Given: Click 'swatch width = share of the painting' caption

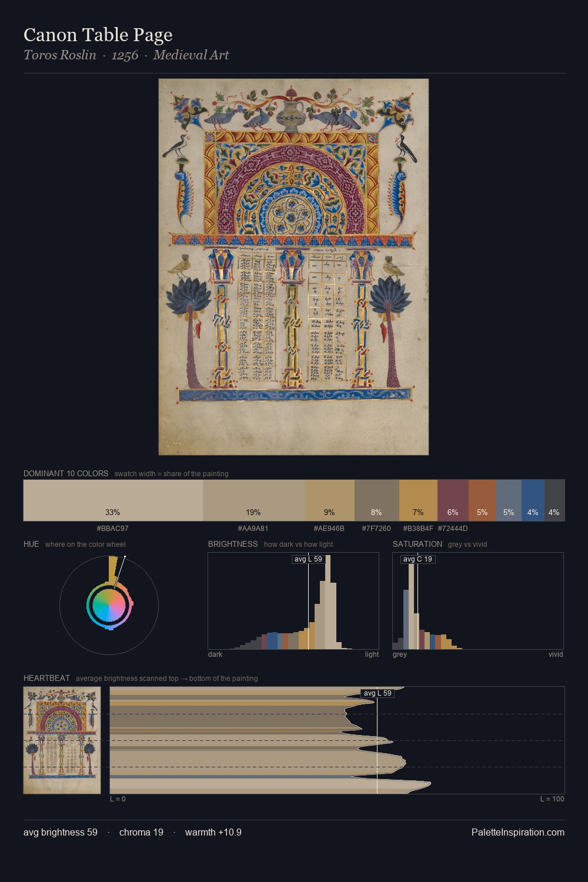Looking at the screenshot, I should tap(172, 474).
